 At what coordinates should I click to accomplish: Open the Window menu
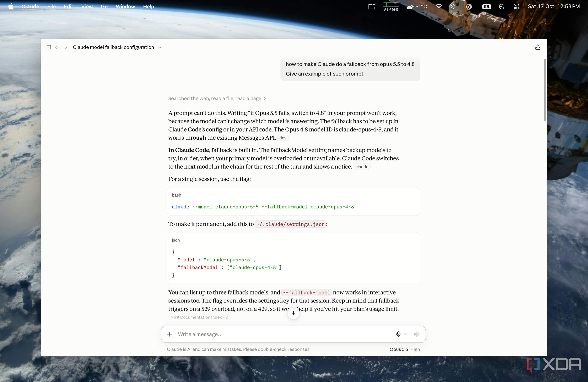click(x=125, y=6)
